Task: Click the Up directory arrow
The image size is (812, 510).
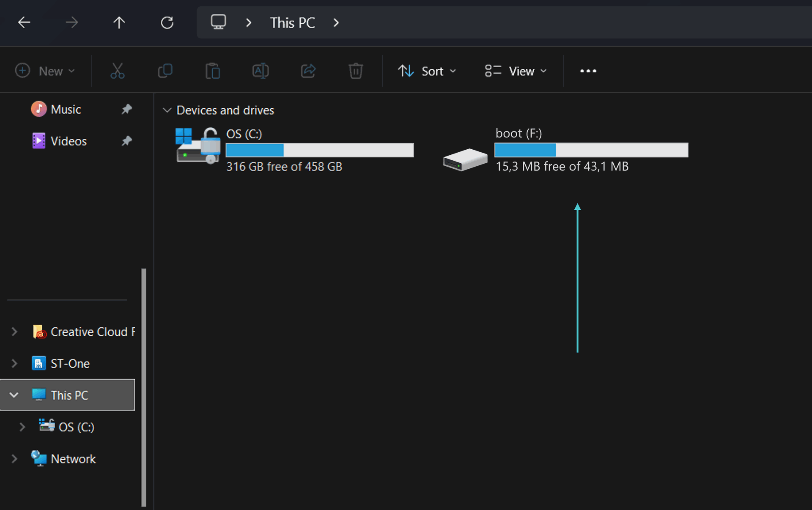Action: click(119, 22)
